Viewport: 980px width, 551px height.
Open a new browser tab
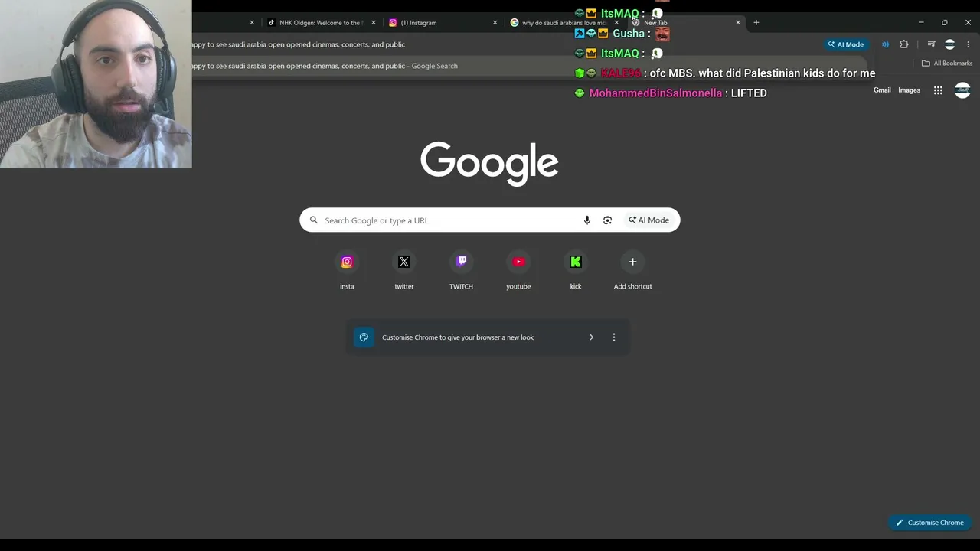pyautogui.click(x=756, y=23)
